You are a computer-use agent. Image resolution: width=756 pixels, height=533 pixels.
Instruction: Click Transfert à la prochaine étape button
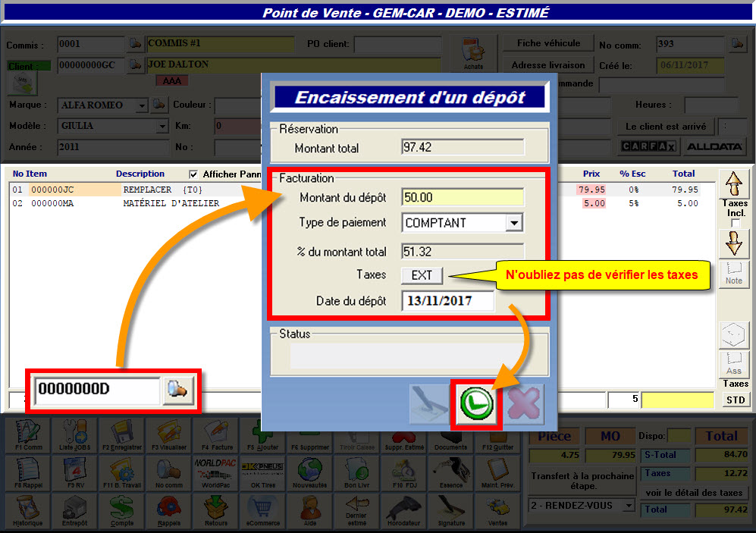tap(582, 481)
